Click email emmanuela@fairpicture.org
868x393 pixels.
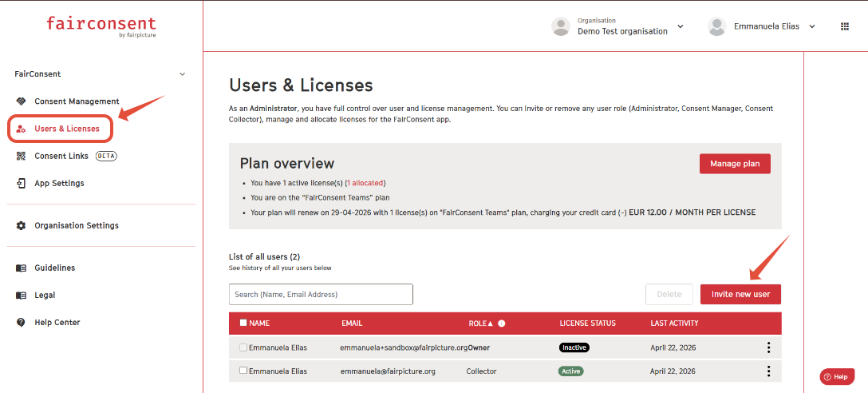(388, 371)
